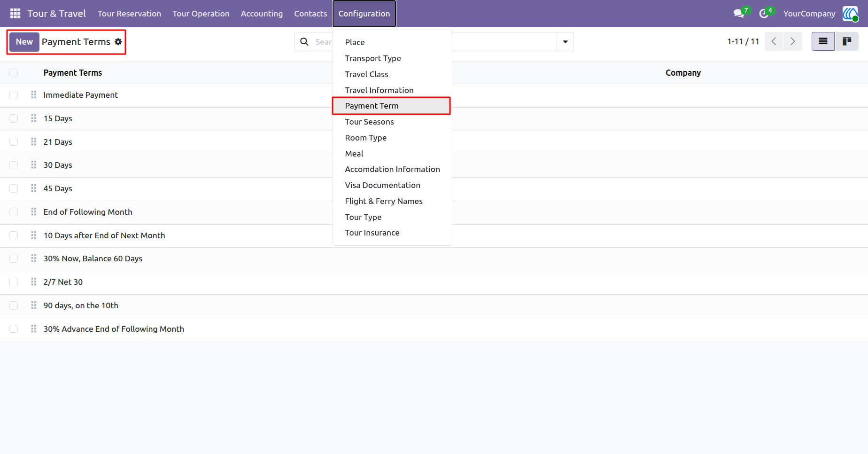Go to next page arrow
Viewport: 868px width, 454px height.
pos(793,41)
